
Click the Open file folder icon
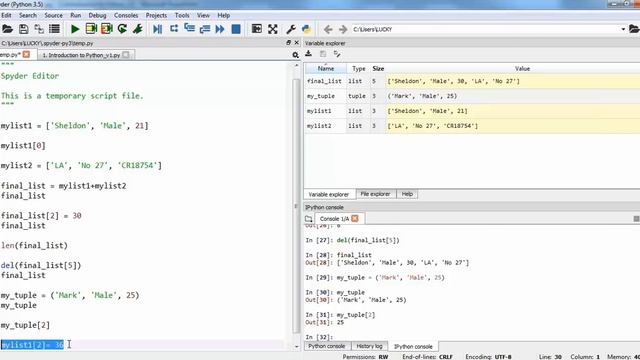tap(7, 29)
